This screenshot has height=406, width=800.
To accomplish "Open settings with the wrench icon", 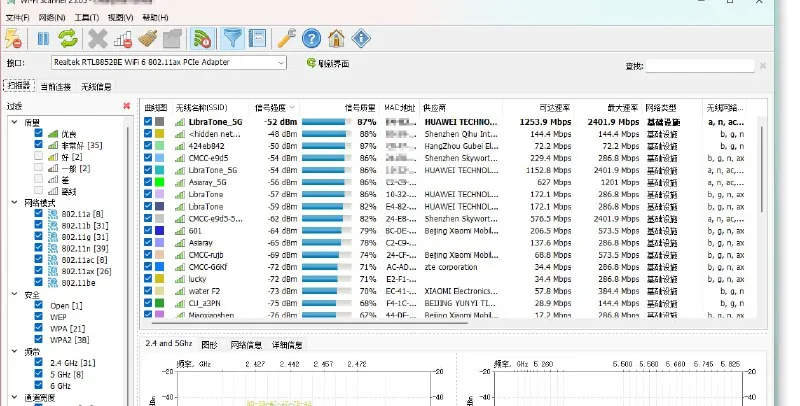I will (287, 39).
